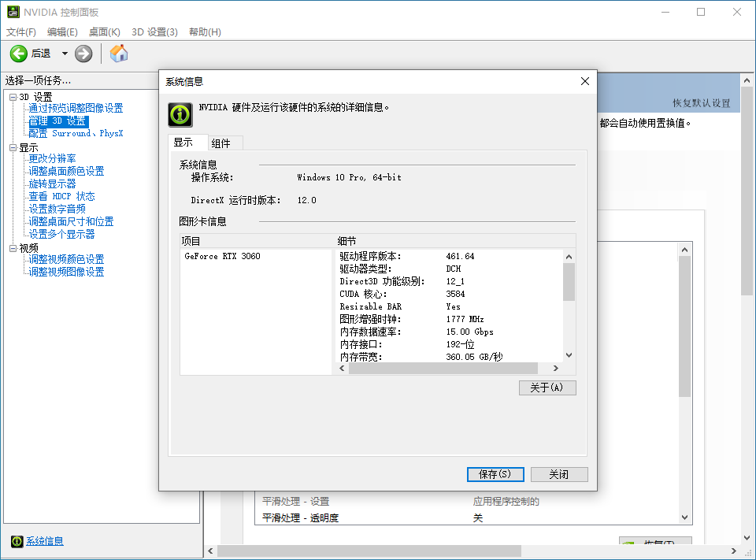Open 更改分辨率 in tree
Viewport: 756px width, 560px height.
tap(52, 158)
